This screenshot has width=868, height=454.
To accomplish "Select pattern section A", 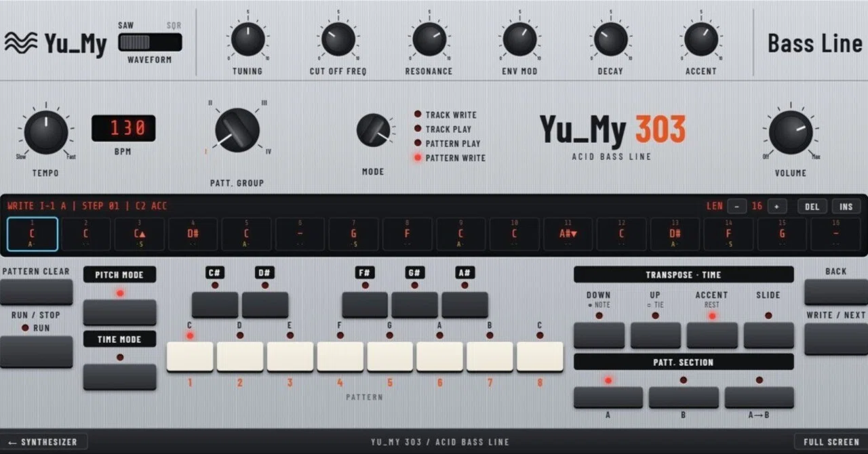I will 608,397.
